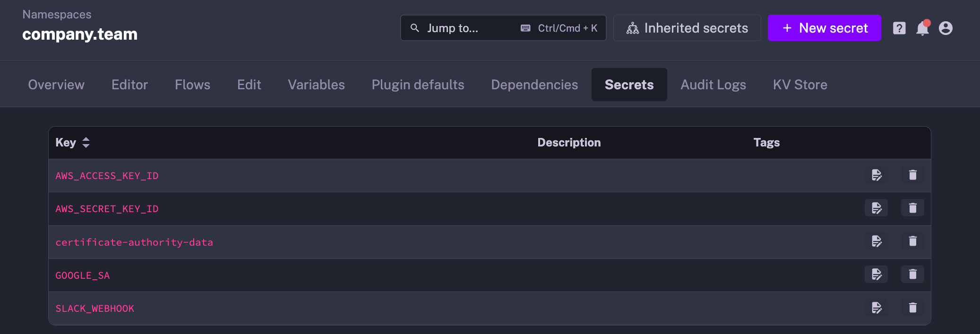Edit the SLACK_WEBHOOK secret
Viewport: 980px width, 334px height.
pyautogui.click(x=876, y=308)
